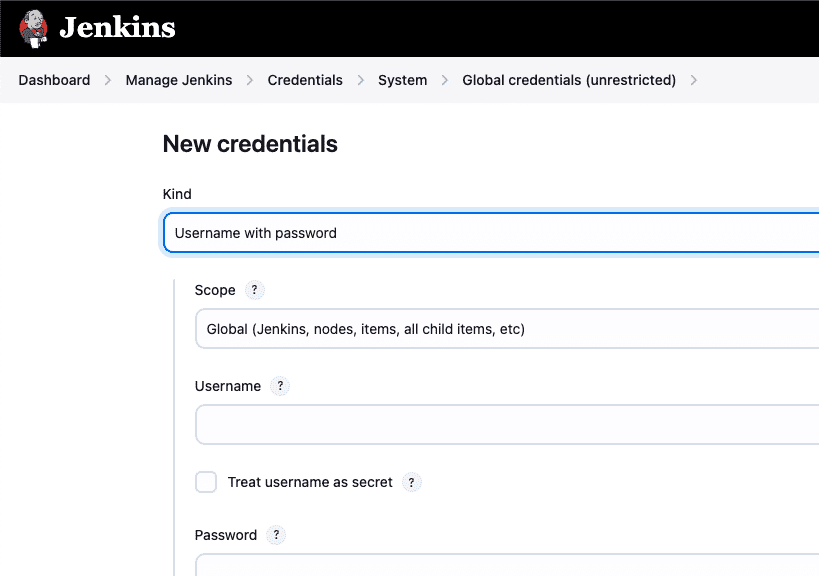Go to Manage Jenkins via the breadcrumb
The image size is (819, 576).
pos(179,80)
